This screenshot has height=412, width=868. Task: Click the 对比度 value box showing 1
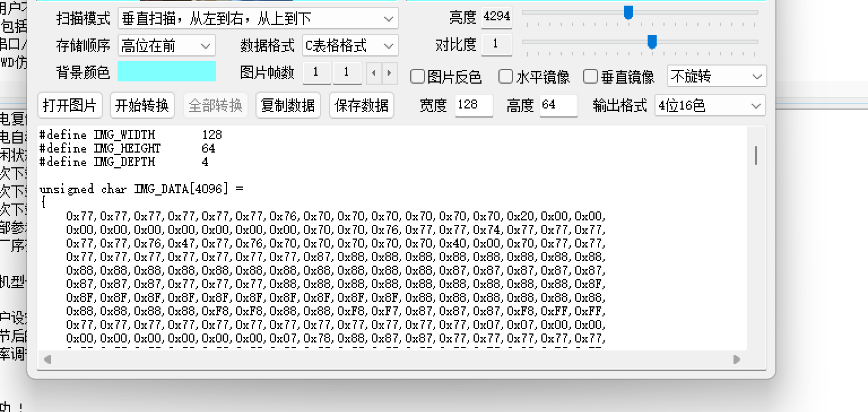pos(497,45)
